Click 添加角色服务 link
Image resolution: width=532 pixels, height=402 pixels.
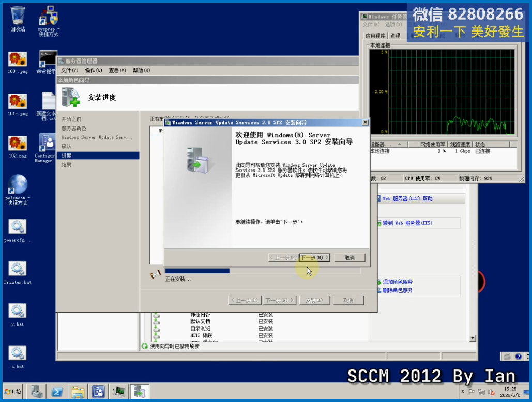coord(397,282)
